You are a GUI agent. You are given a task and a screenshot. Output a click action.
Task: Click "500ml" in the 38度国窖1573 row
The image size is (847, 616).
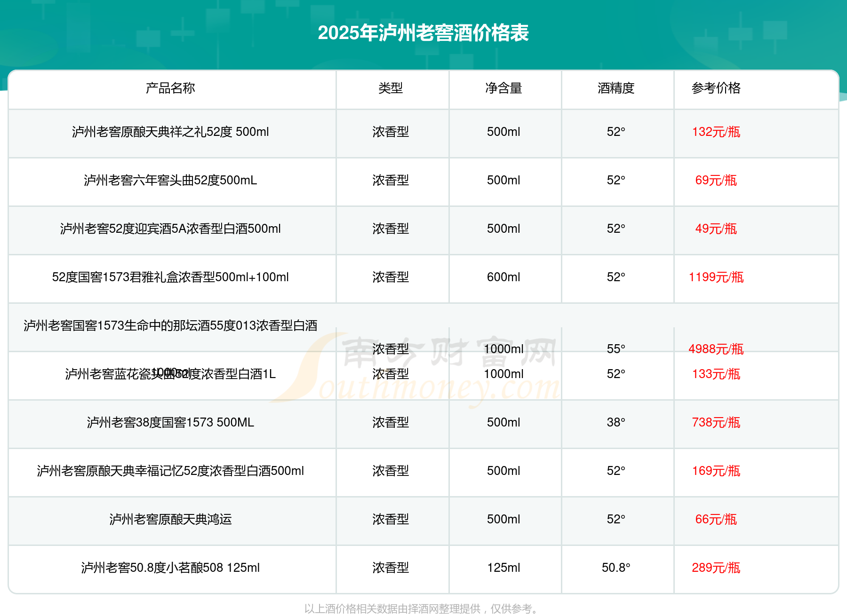pyautogui.click(x=503, y=422)
